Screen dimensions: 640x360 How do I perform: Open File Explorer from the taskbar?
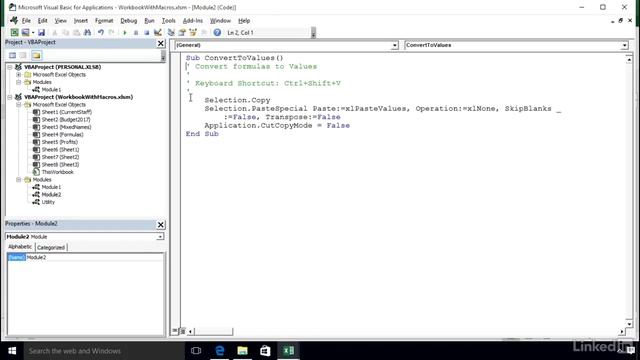point(242,351)
